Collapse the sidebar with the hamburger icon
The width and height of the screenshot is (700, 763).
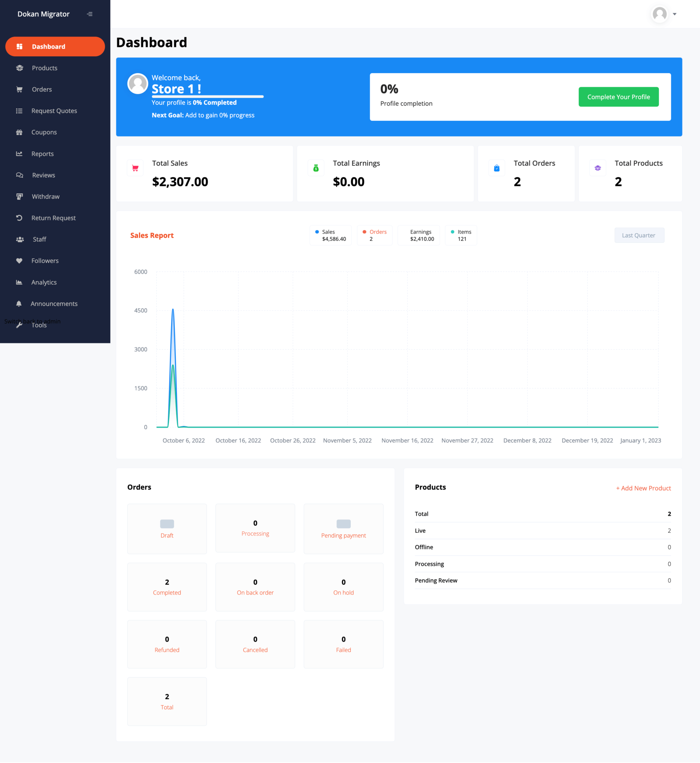tap(90, 14)
